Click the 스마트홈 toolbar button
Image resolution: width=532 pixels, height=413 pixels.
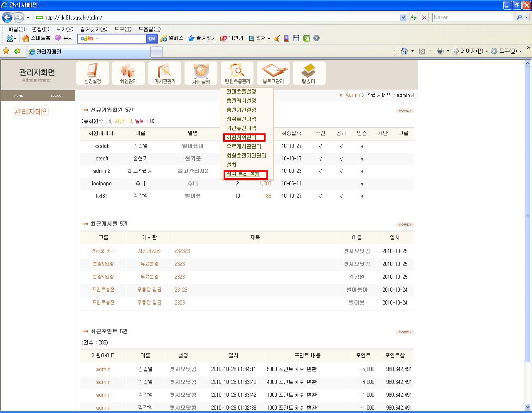click(x=37, y=38)
